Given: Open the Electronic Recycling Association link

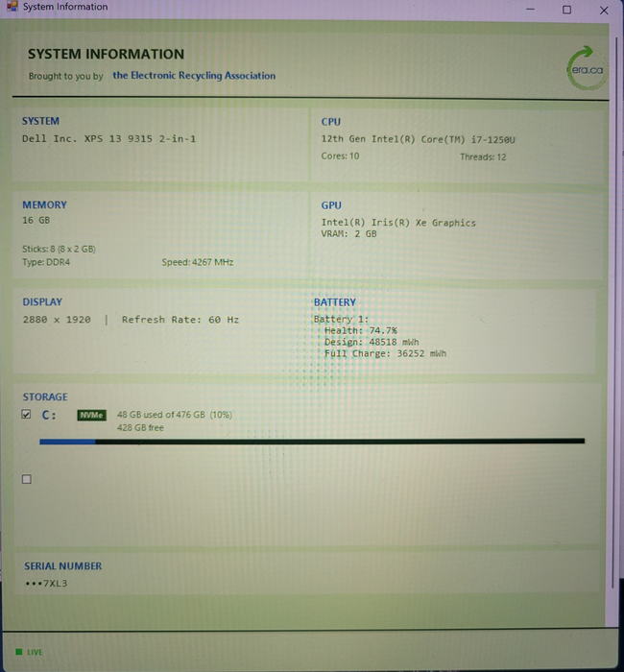Looking at the screenshot, I should [194, 76].
